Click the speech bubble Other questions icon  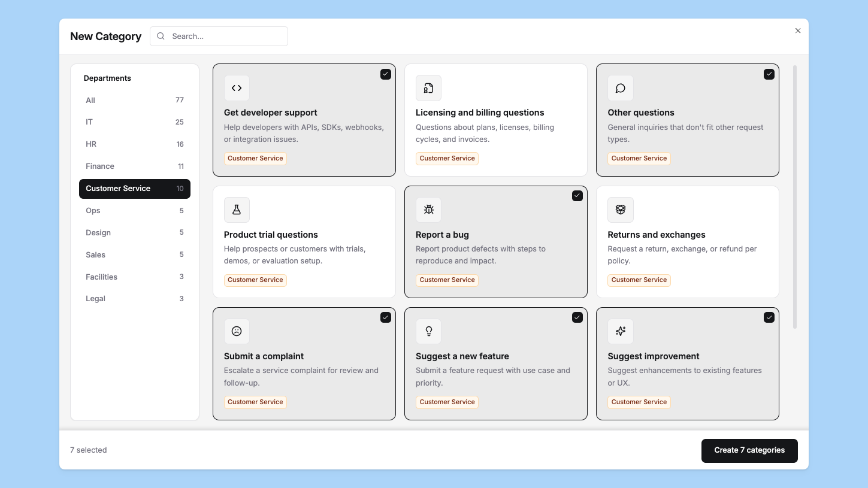[x=620, y=88]
